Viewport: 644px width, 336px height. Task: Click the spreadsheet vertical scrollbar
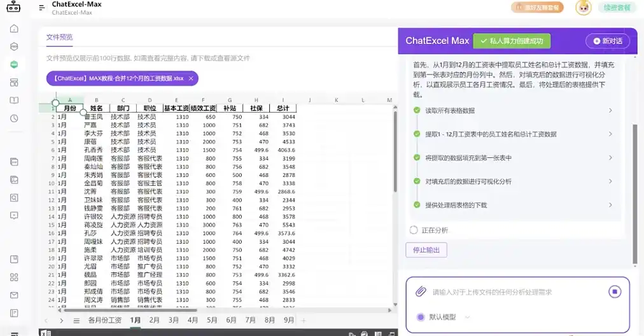[395, 152]
